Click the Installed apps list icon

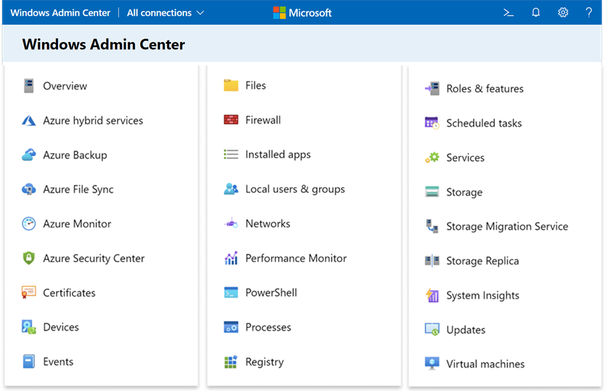tap(231, 155)
